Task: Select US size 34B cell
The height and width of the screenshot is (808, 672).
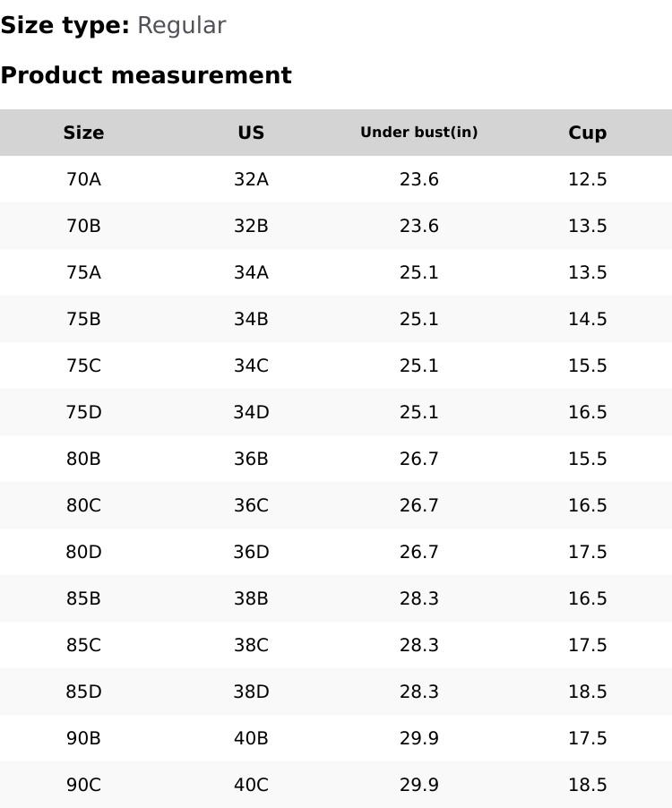Action: pos(251,319)
